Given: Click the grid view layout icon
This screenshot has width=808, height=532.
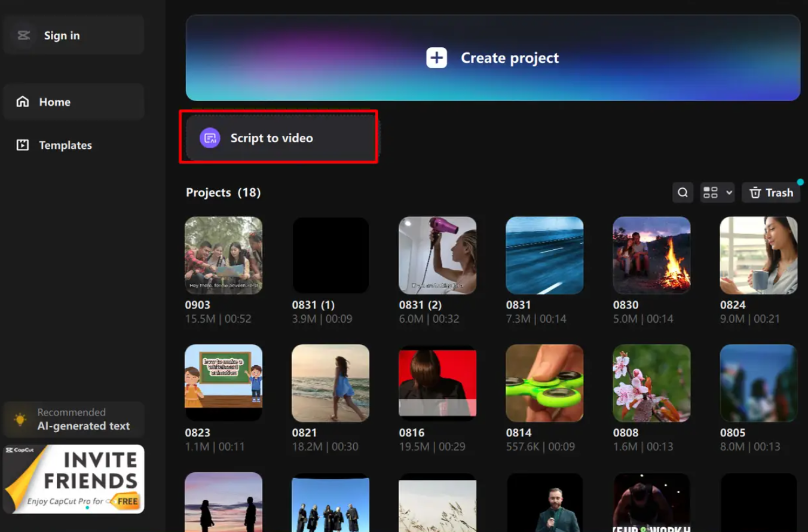Looking at the screenshot, I should (710, 192).
